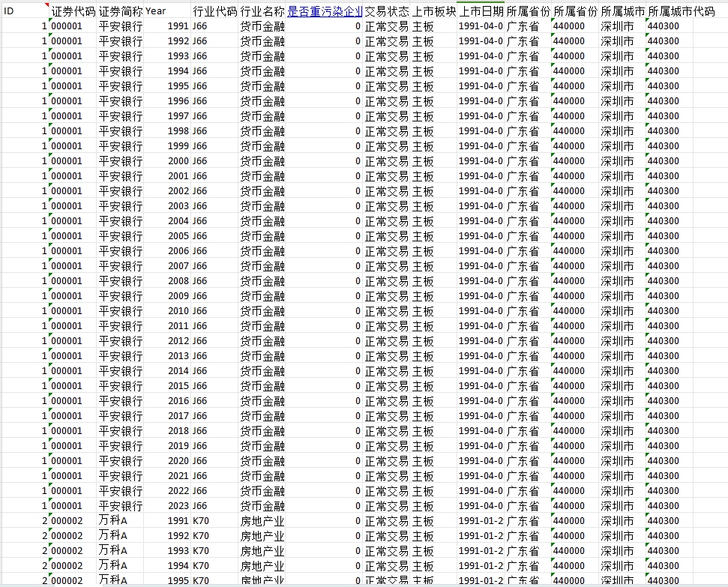This screenshot has width=728, height=587.
Task: Click the Year cell showing 2015
Action: pyautogui.click(x=167, y=386)
